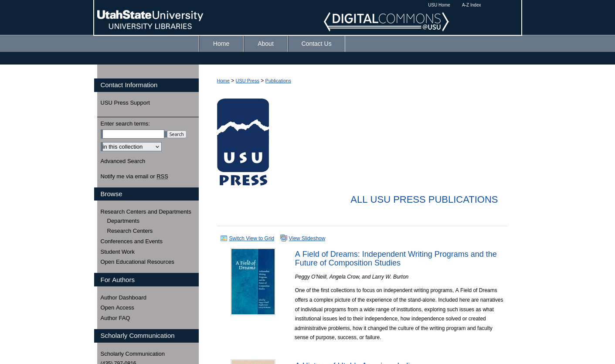Open the Home tab in navigation bar
Image resolution: width=615 pixels, height=364 pixels.
(x=221, y=44)
